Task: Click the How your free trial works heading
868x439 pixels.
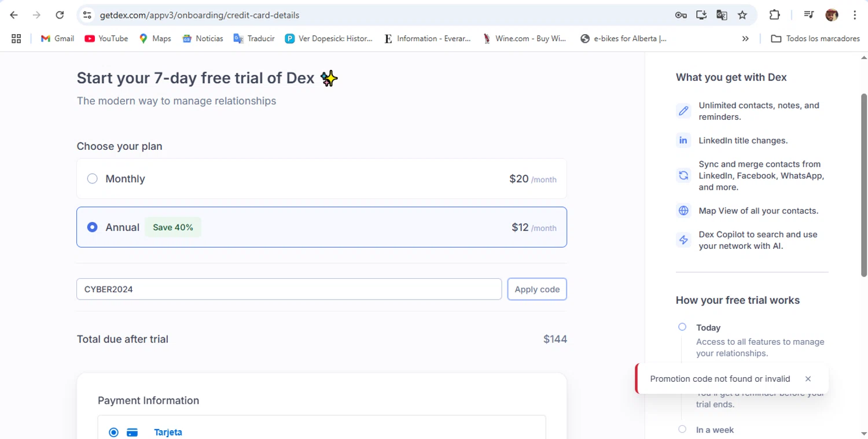Action: click(738, 300)
